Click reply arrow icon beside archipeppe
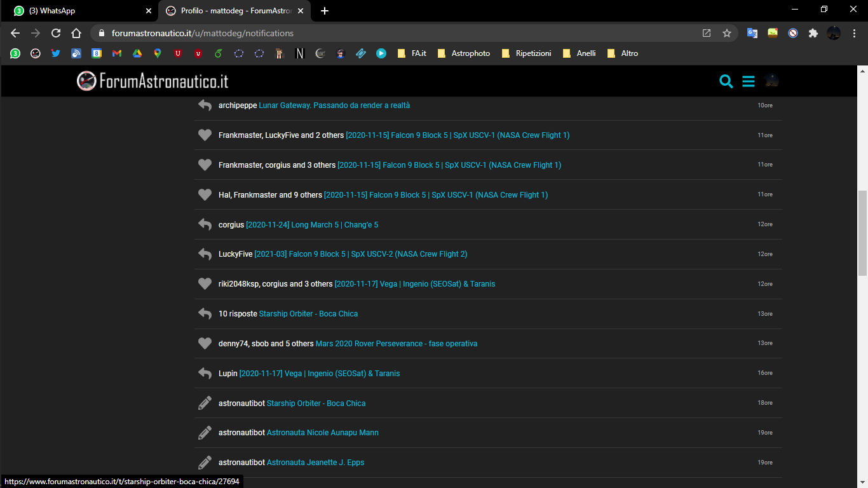Screen dimensions: 868x488 click(x=205, y=105)
